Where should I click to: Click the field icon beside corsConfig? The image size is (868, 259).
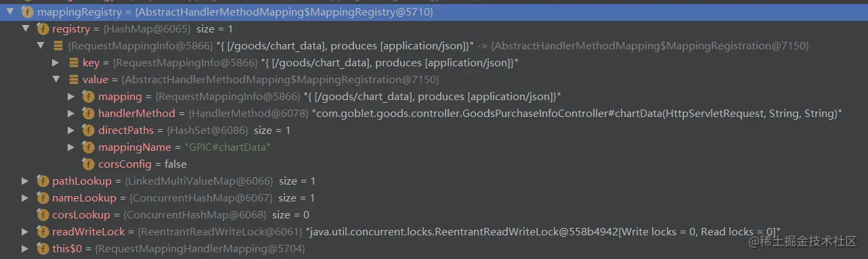(x=89, y=164)
